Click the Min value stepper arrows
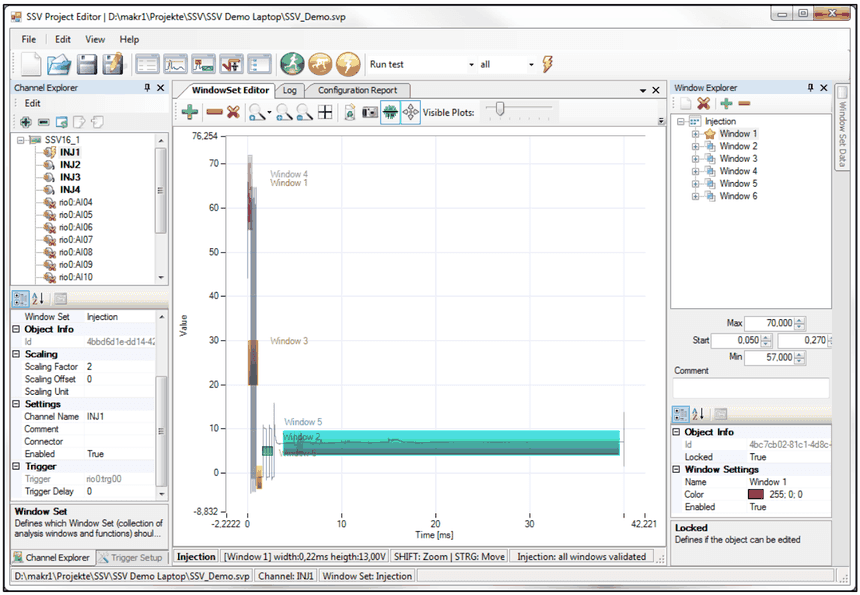This screenshot has width=860, height=595. point(800,358)
